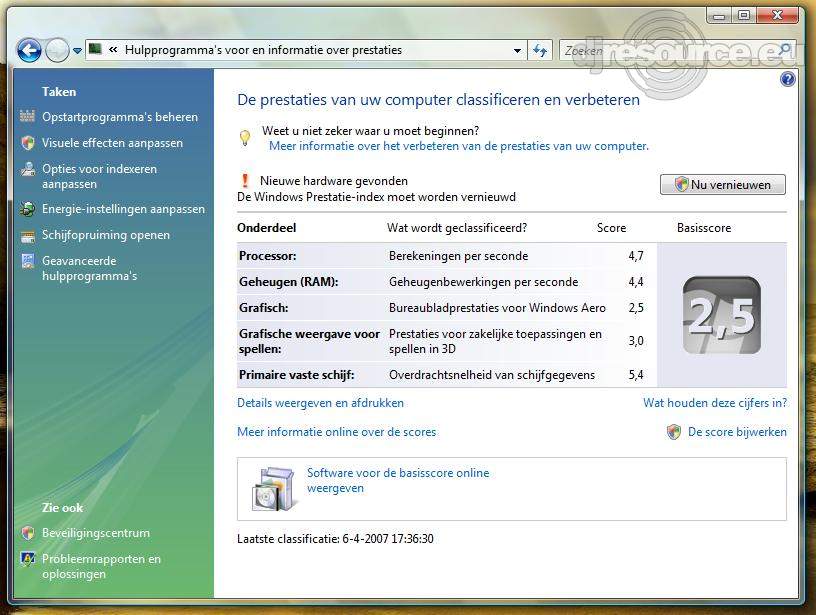
Task: Expand the address bar history dropdown
Action: click(x=517, y=50)
